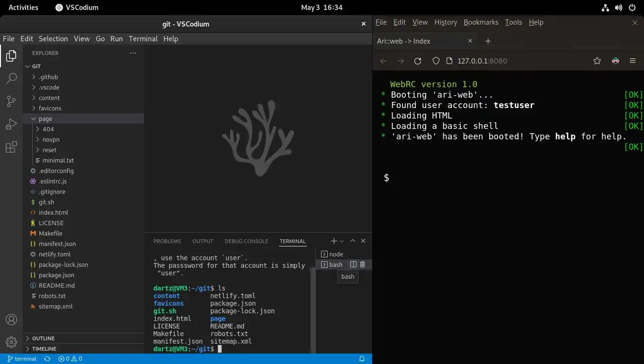
Task: Go forward in the browser
Action: 401,61
